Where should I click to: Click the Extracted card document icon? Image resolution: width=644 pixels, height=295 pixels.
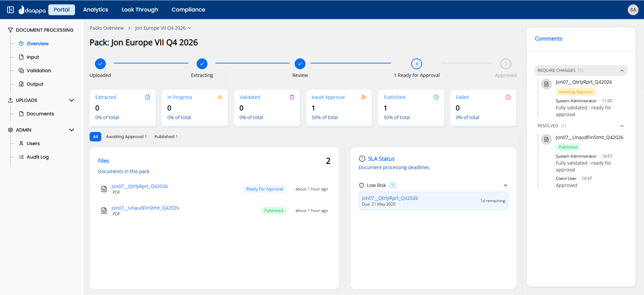pyautogui.click(x=148, y=97)
